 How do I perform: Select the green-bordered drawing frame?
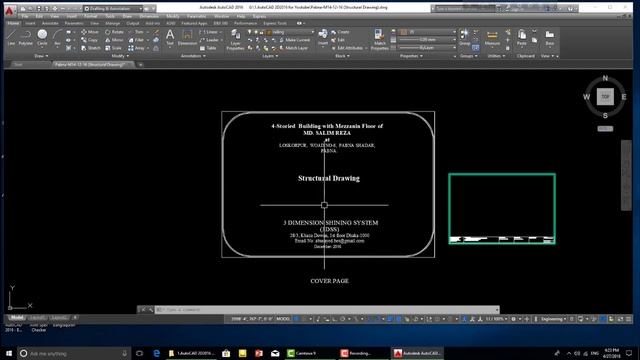click(x=502, y=209)
